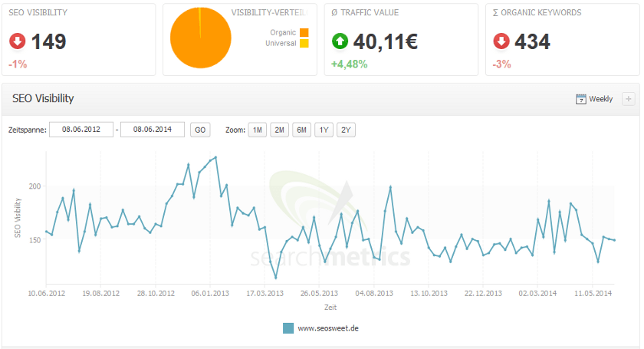This screenshot has width=644, height=349.
Task: Click the orange visibility pie chart
Action: click(x=199, y=38)
